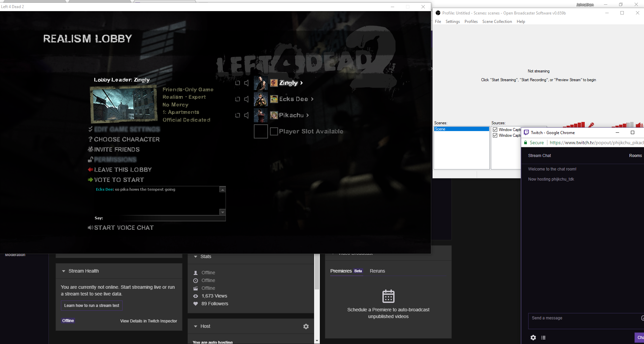Viewport: 644px width, 344px height.
Task: Click the OBS desktop speaker volume icon
Action: [x=639, y=125]
